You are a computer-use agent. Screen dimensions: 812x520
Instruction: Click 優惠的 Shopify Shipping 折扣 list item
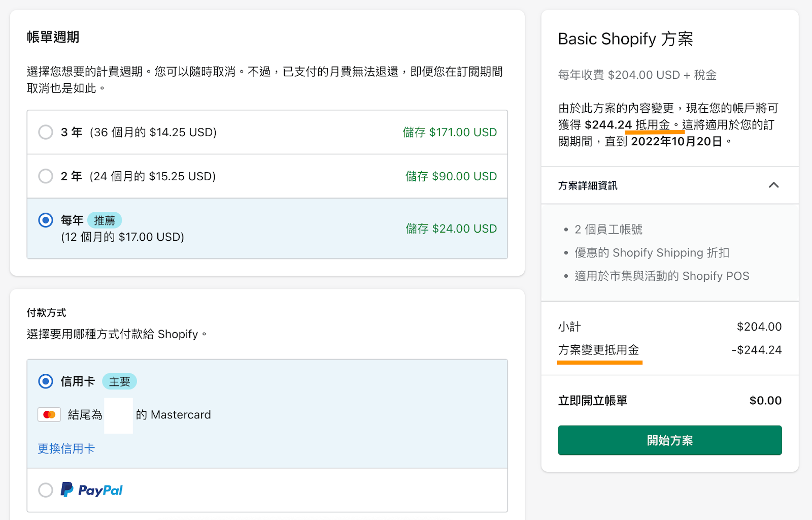point(652,253)
